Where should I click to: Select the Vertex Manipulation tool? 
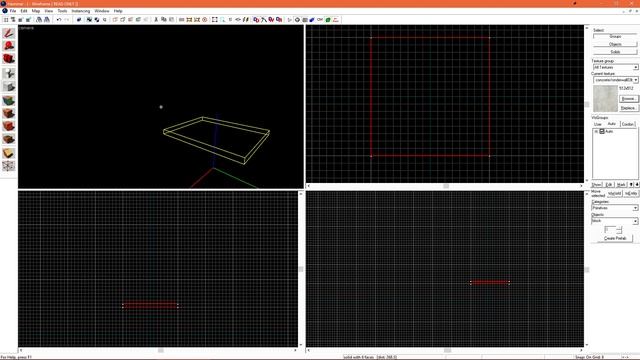(x=9, y=166)
